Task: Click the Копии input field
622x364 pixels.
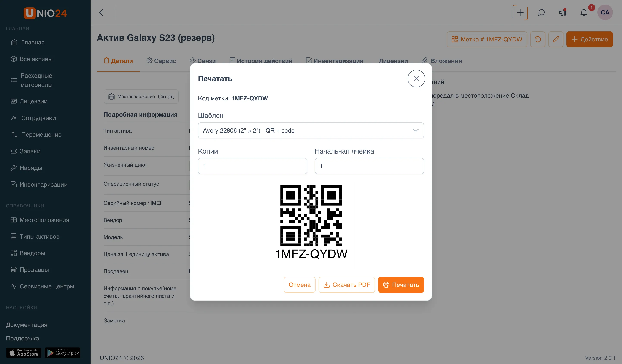Action: coord(252,166)
